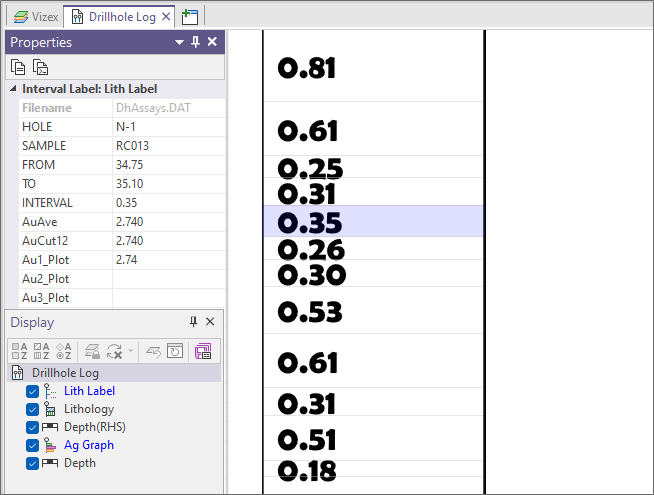Click the copy as script icon
This screenshot has width=654, height=495.
click(x=40, y=67)
